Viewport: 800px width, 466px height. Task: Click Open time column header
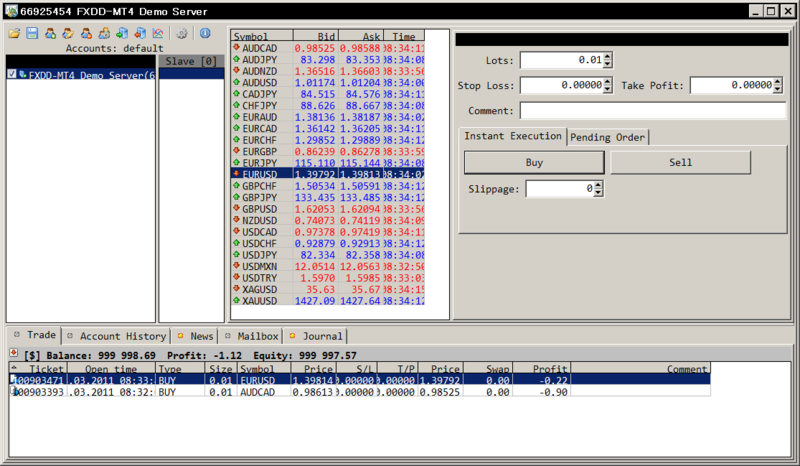coord(111,369)
